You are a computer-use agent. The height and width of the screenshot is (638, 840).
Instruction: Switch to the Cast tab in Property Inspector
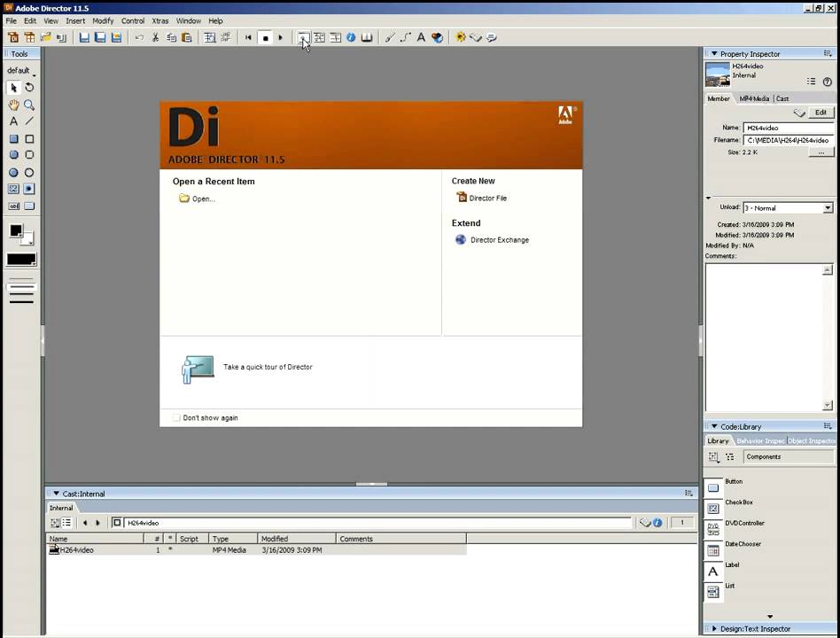[782, 98]
